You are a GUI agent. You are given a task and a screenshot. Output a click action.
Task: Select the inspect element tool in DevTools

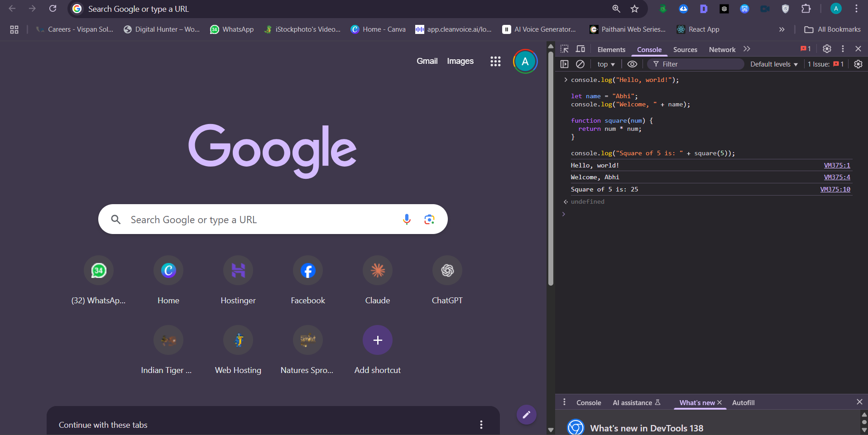[564, 49]
